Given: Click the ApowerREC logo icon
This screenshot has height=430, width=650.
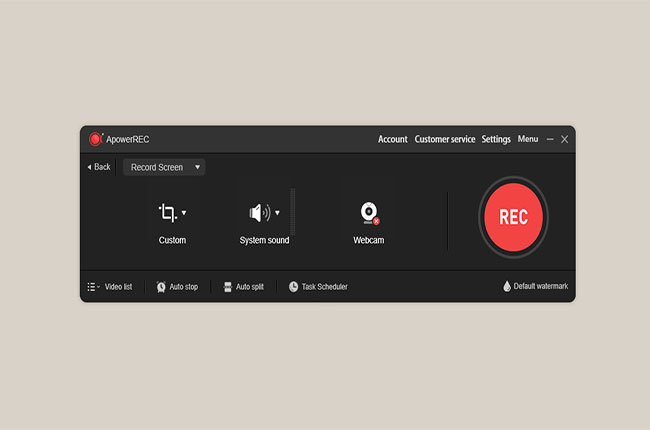Looking at the screenshot, I should (x=96, y=139).
